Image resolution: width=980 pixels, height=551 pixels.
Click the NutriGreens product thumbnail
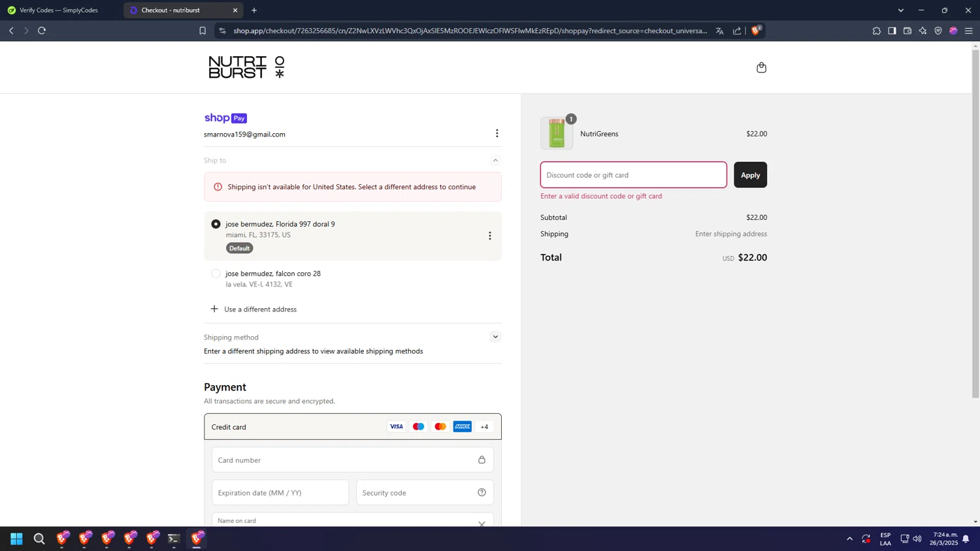pyautogui.click(x=557, y=133)
